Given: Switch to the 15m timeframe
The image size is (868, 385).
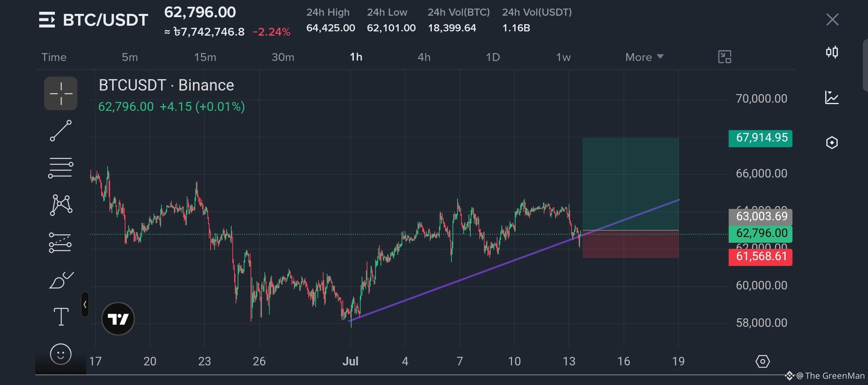Looking at the screenshot, I should (x=205, y=57).
